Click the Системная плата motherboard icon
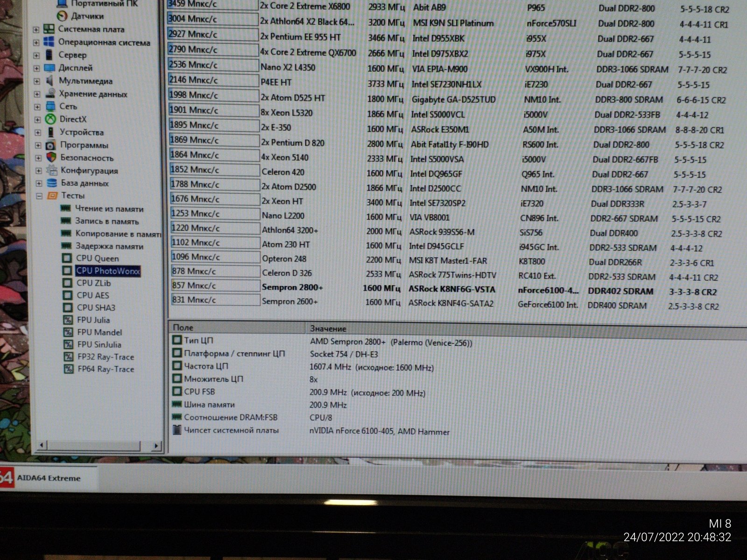Viewport: 747px width, 560px height. tap(49, 29)
